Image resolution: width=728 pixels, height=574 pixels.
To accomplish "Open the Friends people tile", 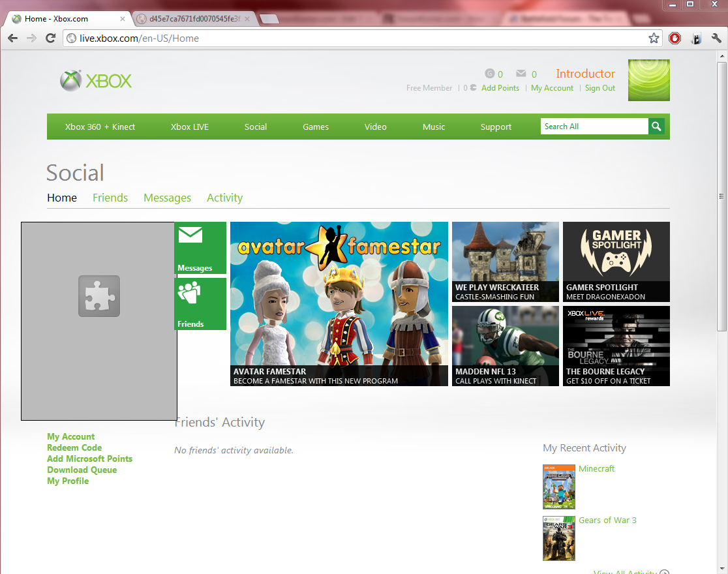I will (x=200, y=304).
